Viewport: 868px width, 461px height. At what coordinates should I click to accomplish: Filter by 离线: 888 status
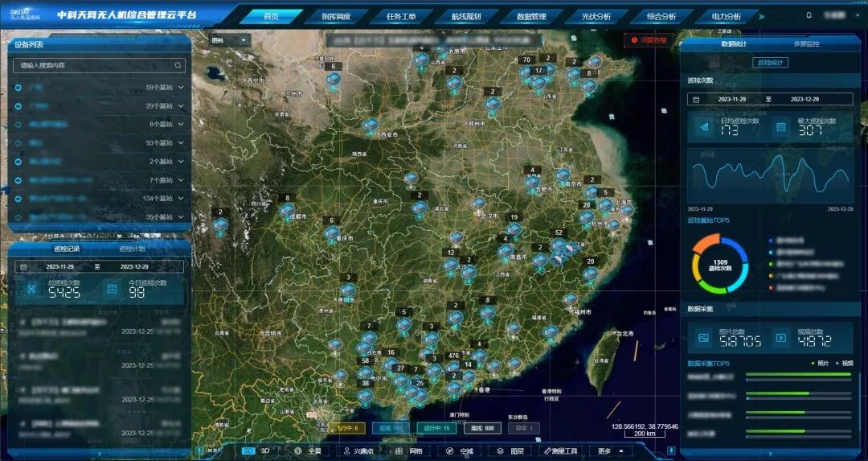482,428
